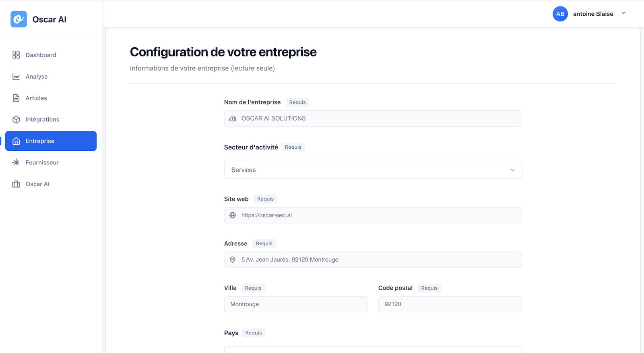The width and height of the screenshot is (644, 353).
Task: Click the Oscar AI brand title
Action: coord(50,19)
